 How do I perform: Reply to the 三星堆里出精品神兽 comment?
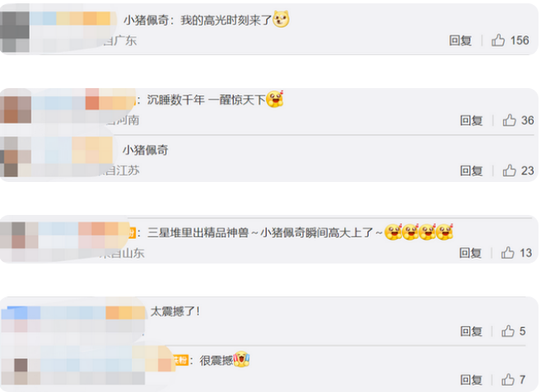click(470, 253)
